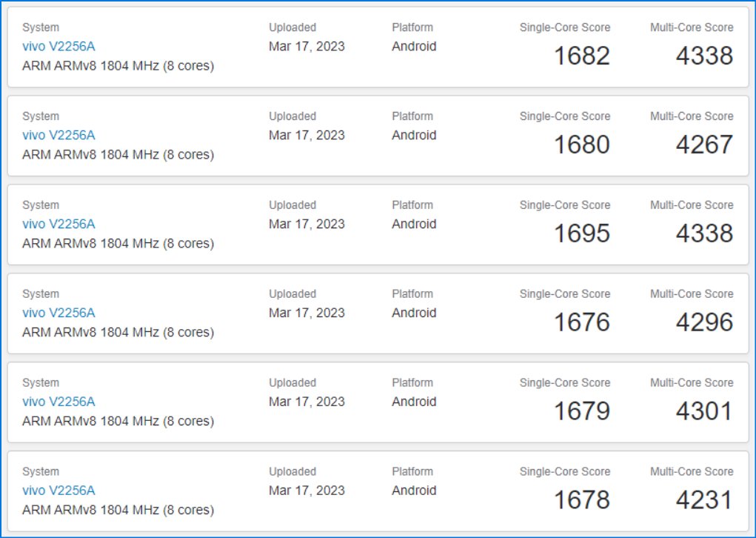Select the single-core score 1680
This screenshot has height=538, width=756.
(x=582, y=145)
